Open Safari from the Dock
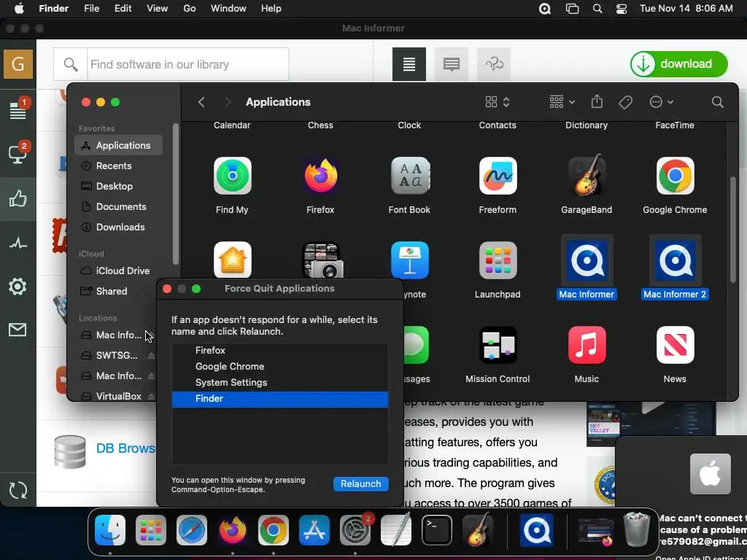Image resolution: width=747 pixels, height=560 pixels. 192,530
